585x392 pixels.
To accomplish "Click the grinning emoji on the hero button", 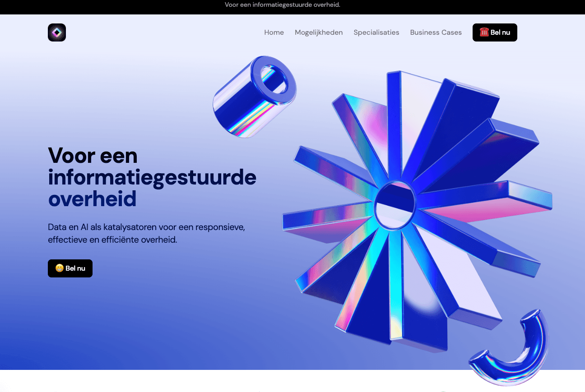I will [x=60, y=268].
